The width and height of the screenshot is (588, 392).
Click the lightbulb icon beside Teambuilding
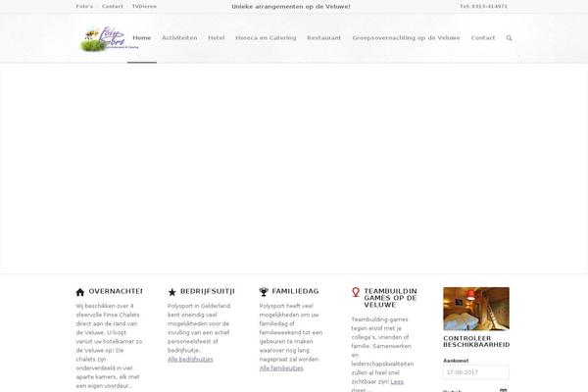pyautogui.click(x=356, y=292)
